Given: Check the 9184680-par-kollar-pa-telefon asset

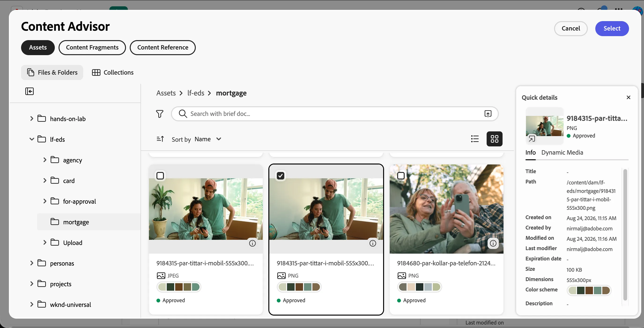Looking at the screenshot, I should click(x=401, y=176).
